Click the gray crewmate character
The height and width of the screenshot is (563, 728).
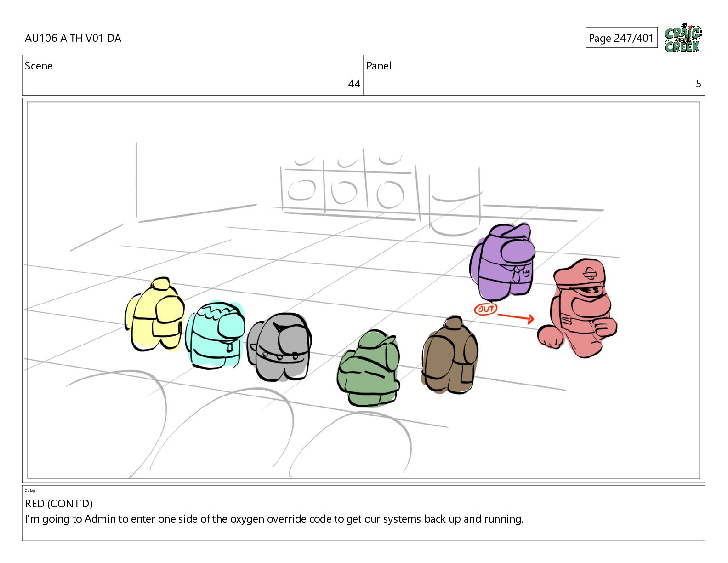coord(279,347)
